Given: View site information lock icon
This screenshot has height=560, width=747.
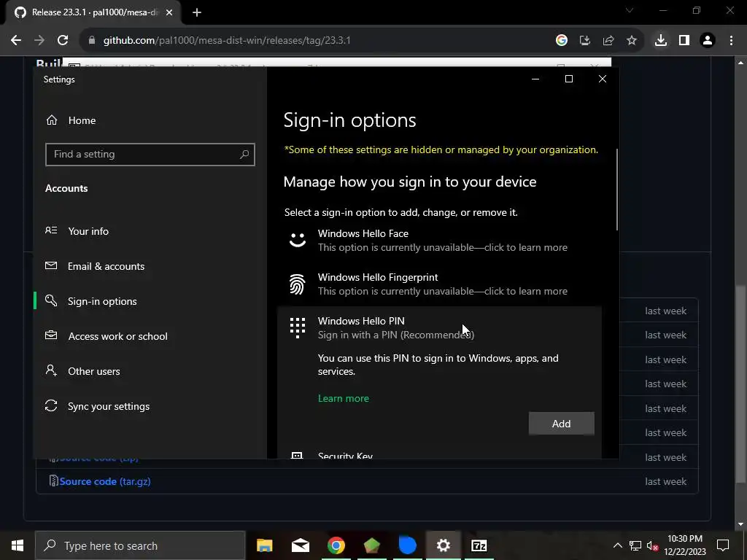Looking at the screenshot, I should [92, 41].
